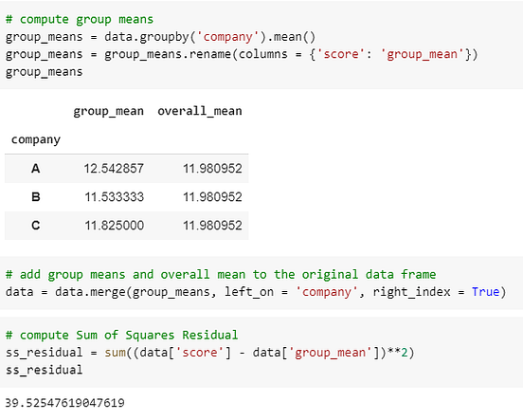Click the standalone 'ss_residual' line in last cell
The image size is (523, 420).
pos(44,370)
